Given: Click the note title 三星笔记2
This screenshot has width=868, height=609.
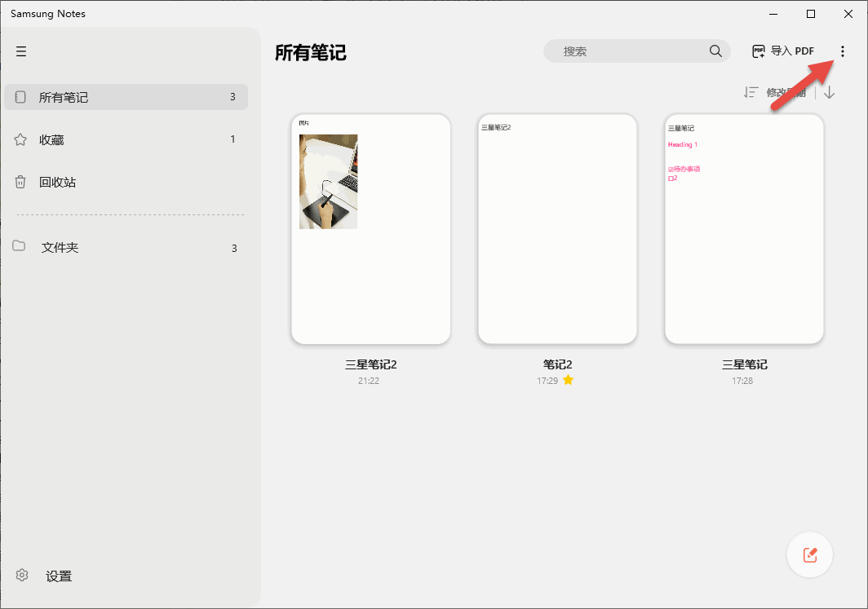Looking at the screenshot, I should [371, 364].
